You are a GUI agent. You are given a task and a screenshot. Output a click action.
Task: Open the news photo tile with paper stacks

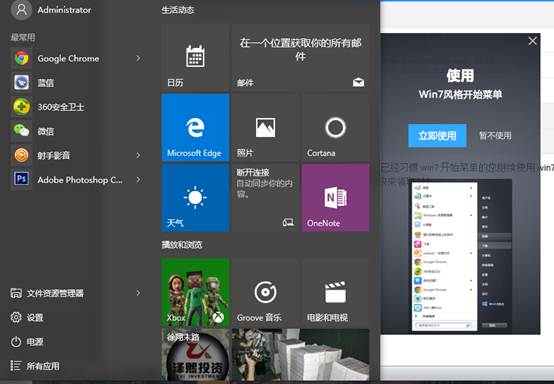coord(301,354)
